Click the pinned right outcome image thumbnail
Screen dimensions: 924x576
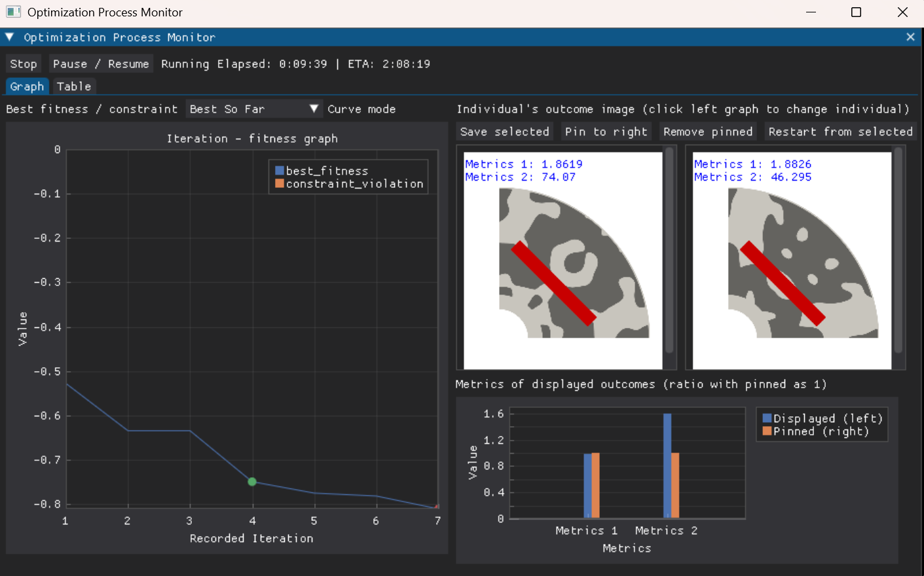(792, 261)
